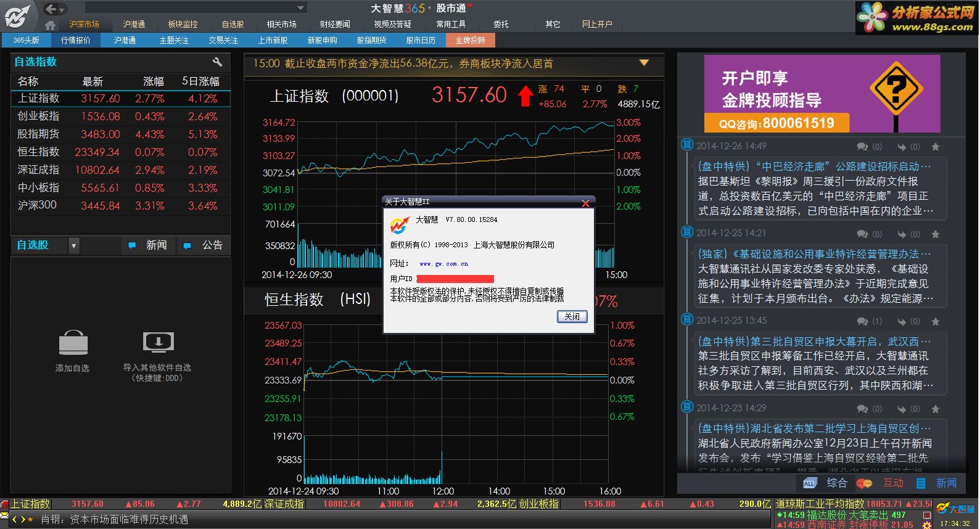Screen dimensions: 980x529
Task: Open 基础设施和公用事业特许经营 news headline
Action: 814,254
